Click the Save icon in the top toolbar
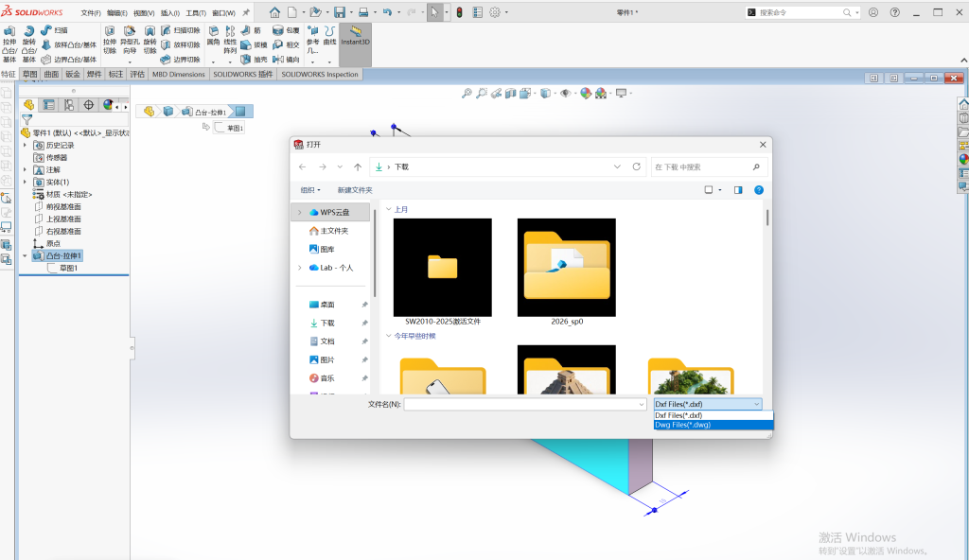This screenshot has width=969, height=560. pyautogui.click(x=340, y=12)
